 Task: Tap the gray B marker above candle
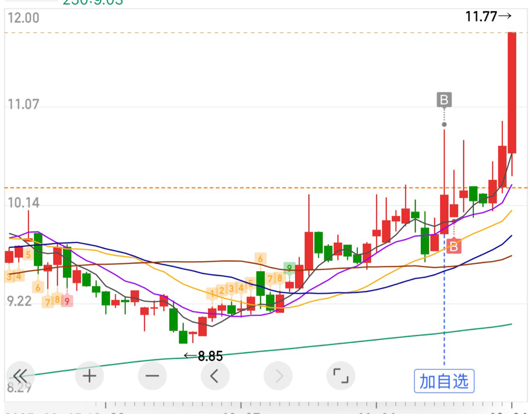click(444, 100)
